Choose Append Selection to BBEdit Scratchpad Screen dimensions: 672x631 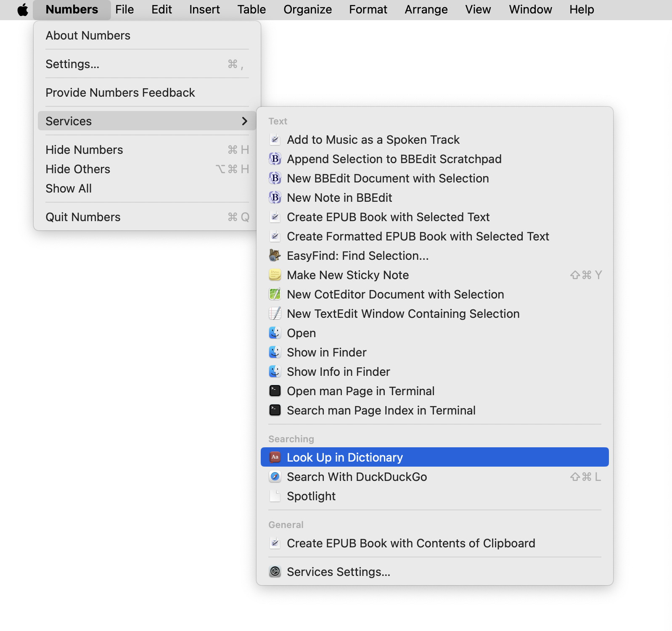[x=435, y=159]
